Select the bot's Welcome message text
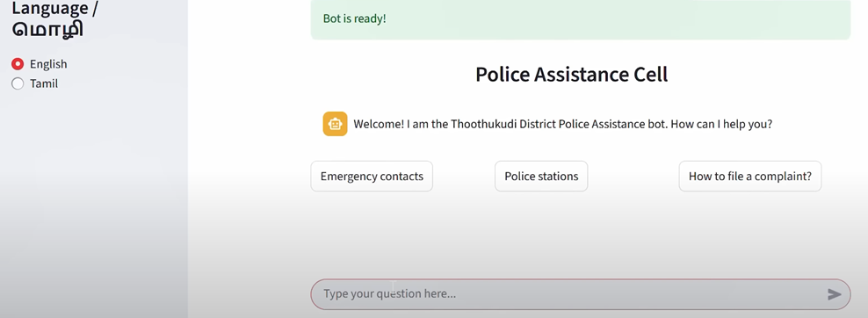This screenshot has height=318, width=868. (x=562, y=124)
